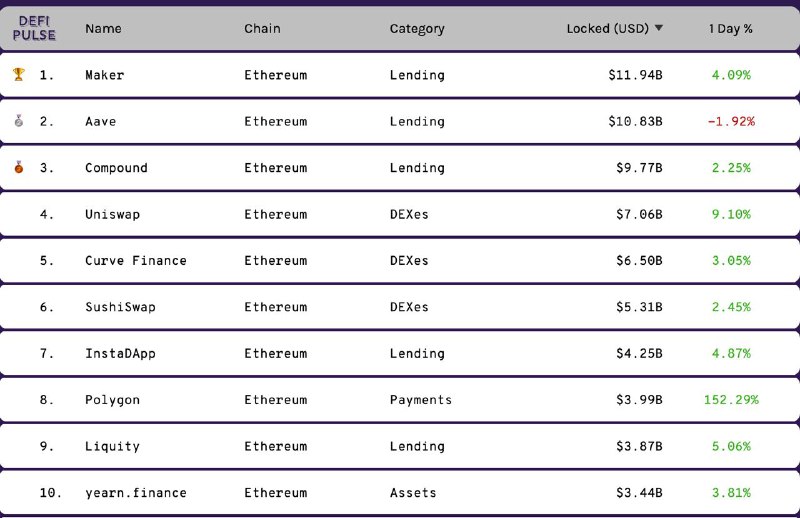Select the InstaDApp row name
The image size is (800, 518).
tap(120, 353)
